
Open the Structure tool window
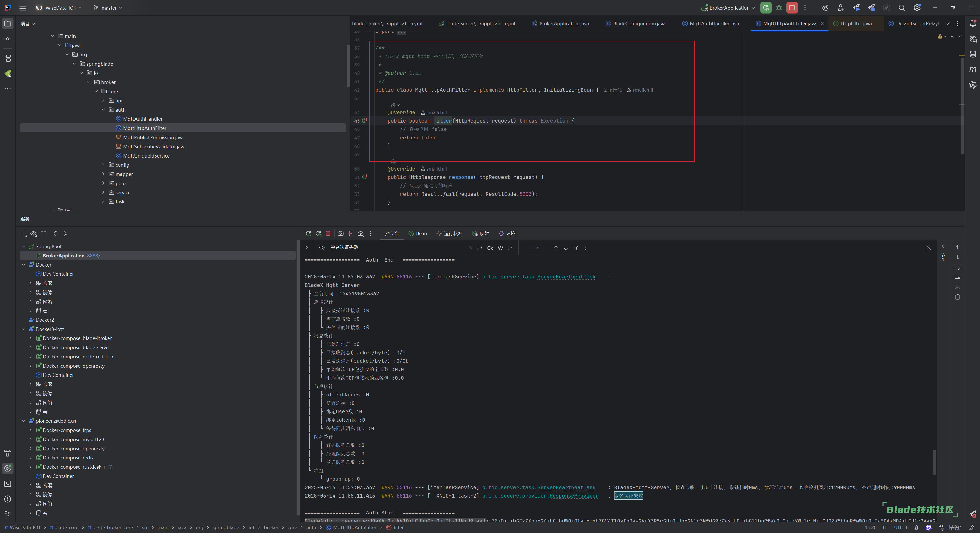tap(8, 58)
